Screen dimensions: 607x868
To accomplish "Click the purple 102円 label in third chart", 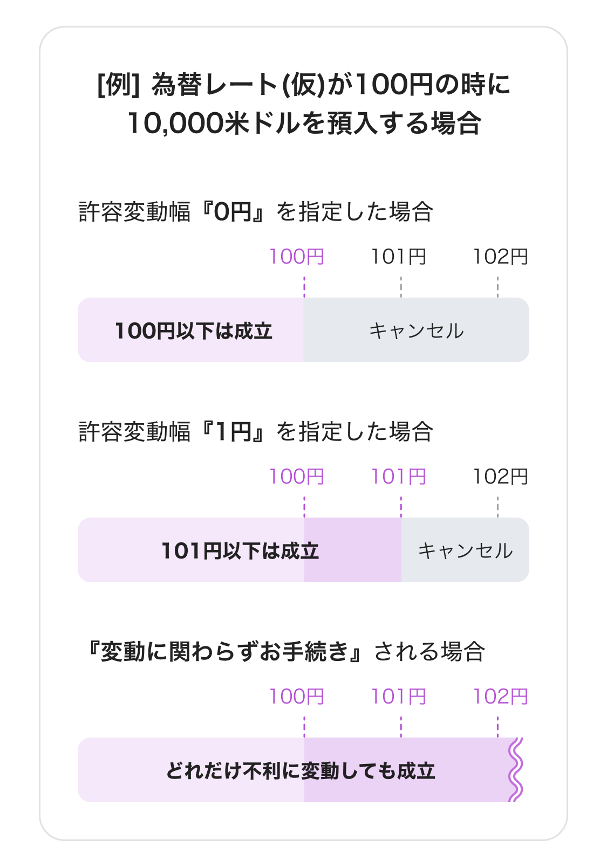I will click(500, 697).
